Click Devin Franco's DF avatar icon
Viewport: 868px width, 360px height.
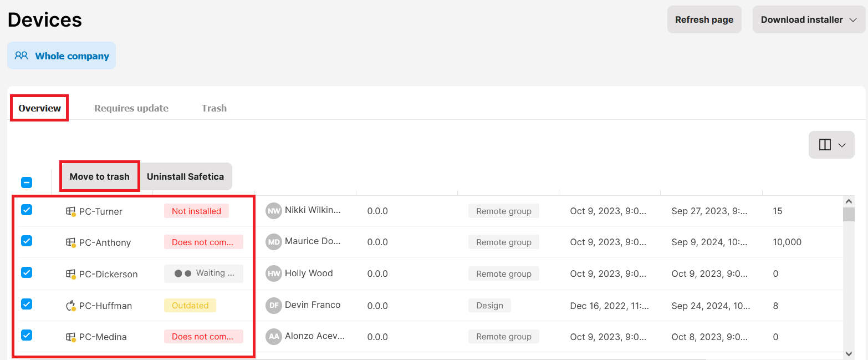click(x=273, y=305)
